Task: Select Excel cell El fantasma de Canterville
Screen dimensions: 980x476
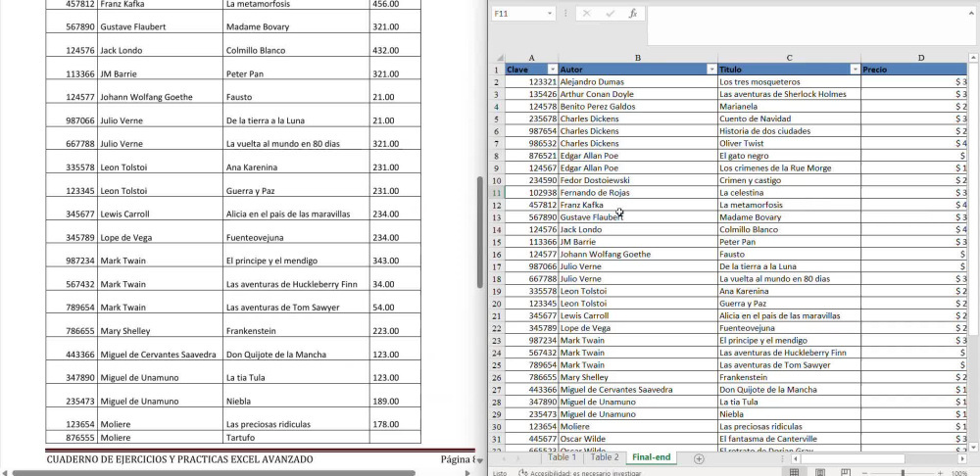Action: [x=789, y=439]
